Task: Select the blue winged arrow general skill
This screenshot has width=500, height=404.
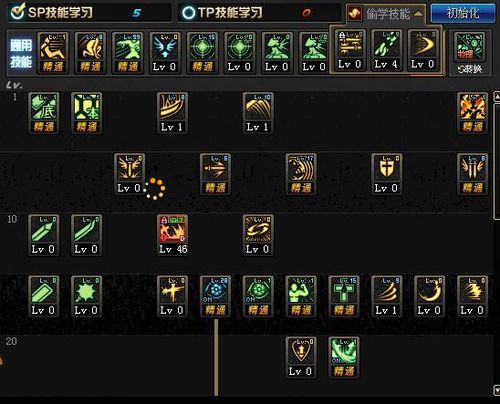Action: coord(165,53)
